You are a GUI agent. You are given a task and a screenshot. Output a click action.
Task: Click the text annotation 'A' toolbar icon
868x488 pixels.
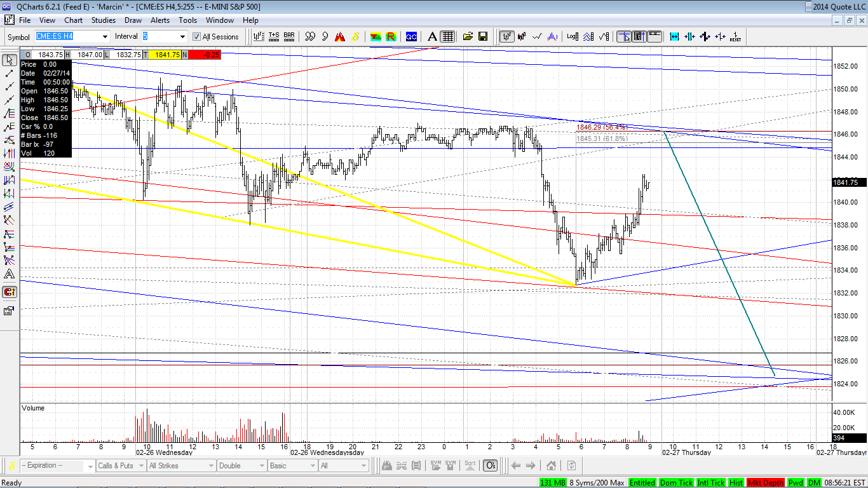[432, 36]
